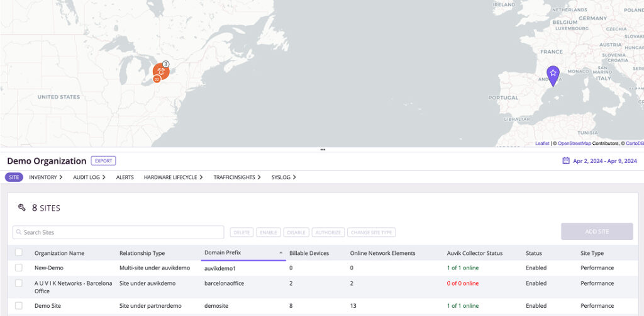Click the Add Site button
The width and height of the screenshot is (644, 316).
coord(597,232)
